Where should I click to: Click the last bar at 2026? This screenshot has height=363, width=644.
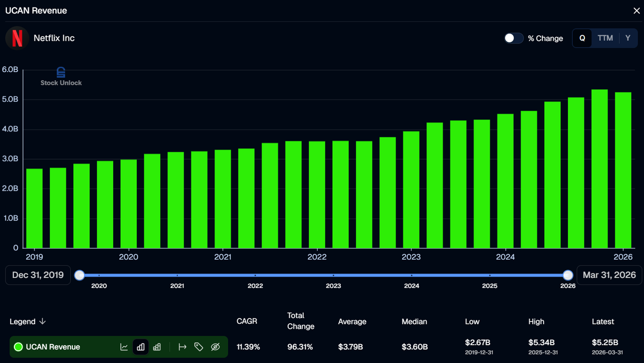[623, 170]
